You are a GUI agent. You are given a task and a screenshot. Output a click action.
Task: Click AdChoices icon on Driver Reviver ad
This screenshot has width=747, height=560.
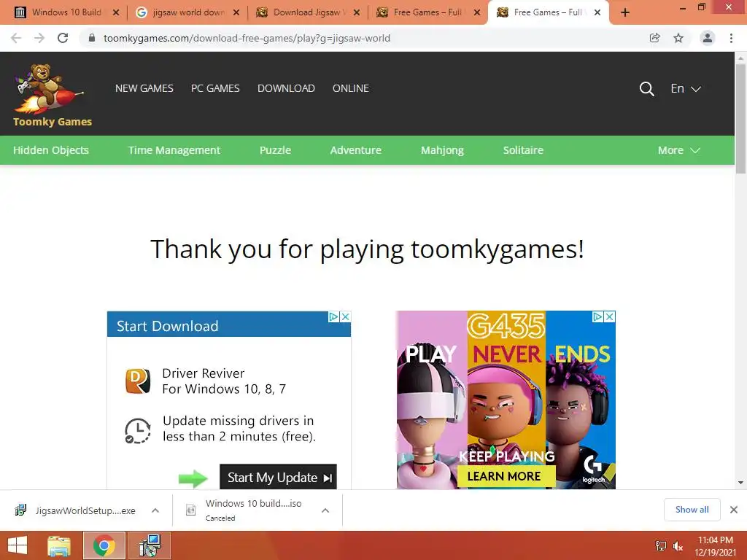pos(334,316)
